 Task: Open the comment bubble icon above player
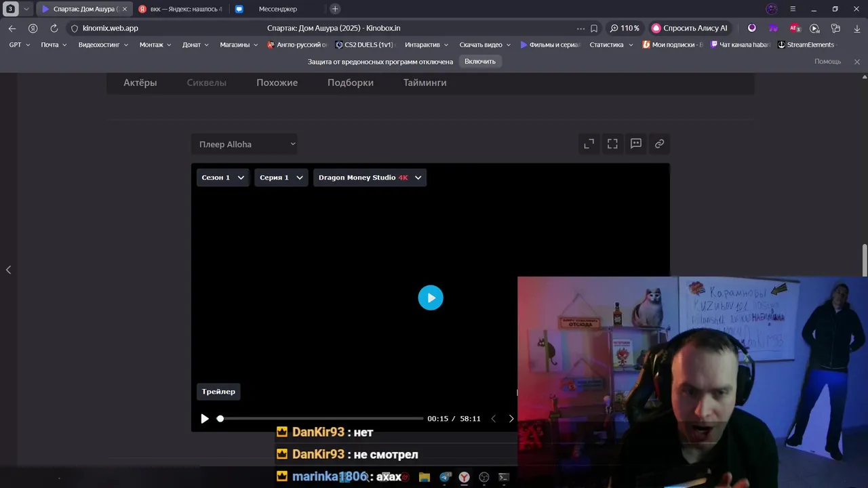(636, 144)
